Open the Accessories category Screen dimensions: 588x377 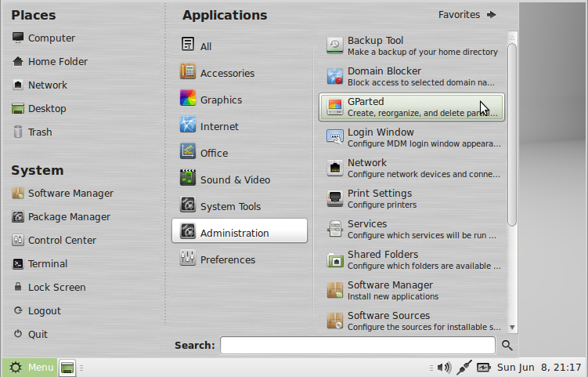240,73
